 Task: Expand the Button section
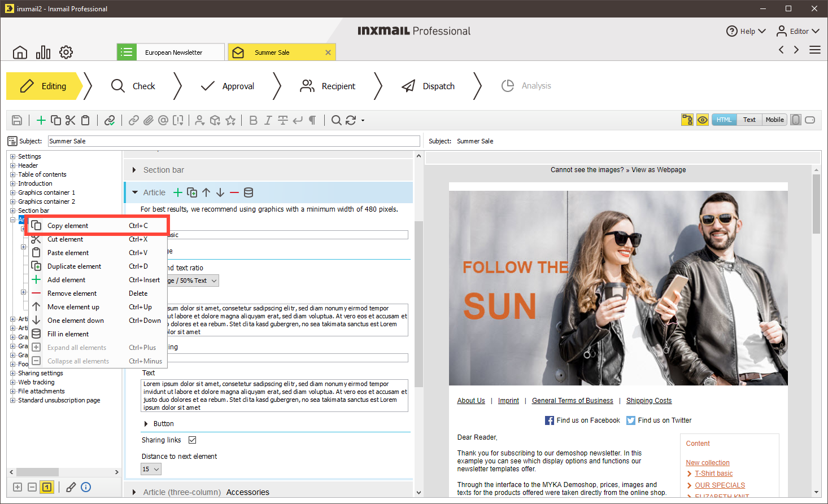(x=146, y=424)
